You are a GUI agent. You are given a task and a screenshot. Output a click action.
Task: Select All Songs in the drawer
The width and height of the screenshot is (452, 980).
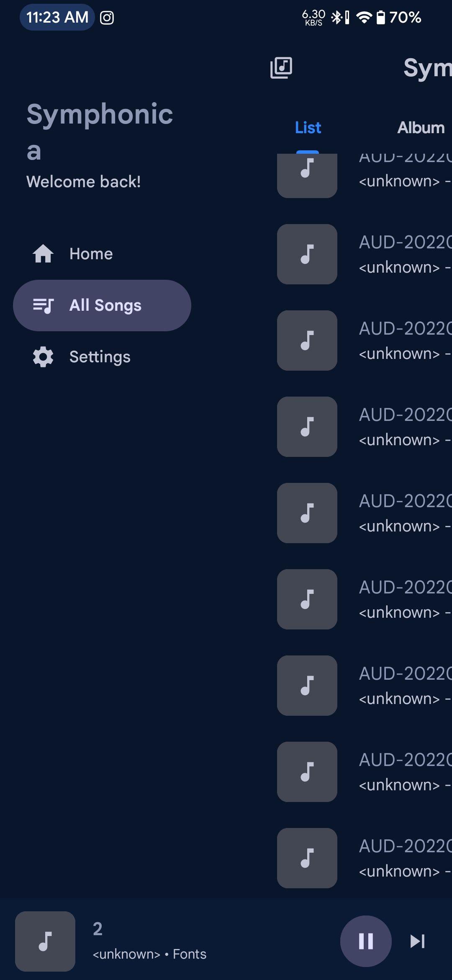pyautogui.click(x=102, y=305)
